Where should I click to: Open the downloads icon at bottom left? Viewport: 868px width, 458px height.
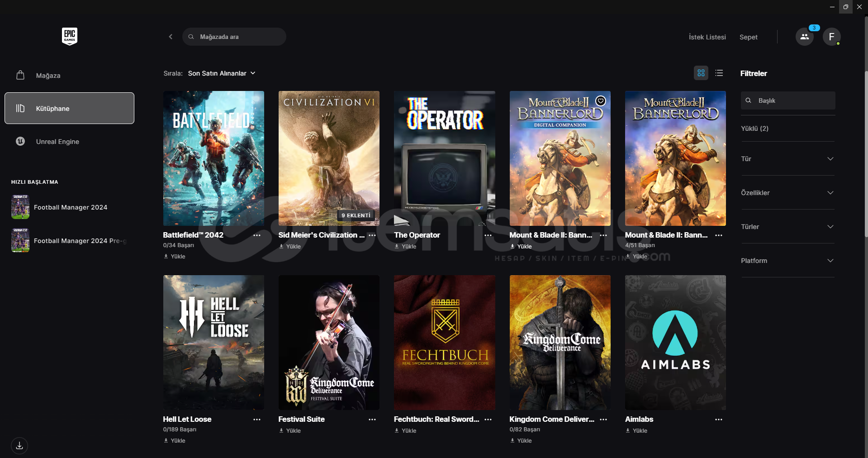coord(19,446)
